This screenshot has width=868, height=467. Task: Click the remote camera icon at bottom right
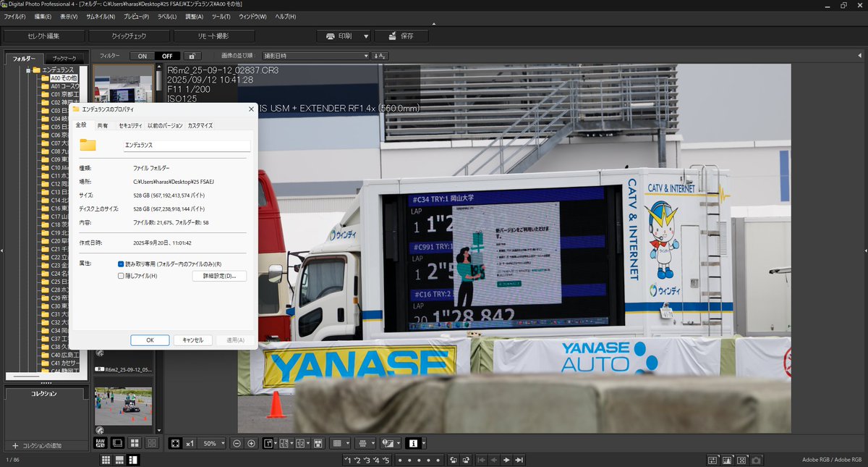pyautogui.click(x=755, y=460)
